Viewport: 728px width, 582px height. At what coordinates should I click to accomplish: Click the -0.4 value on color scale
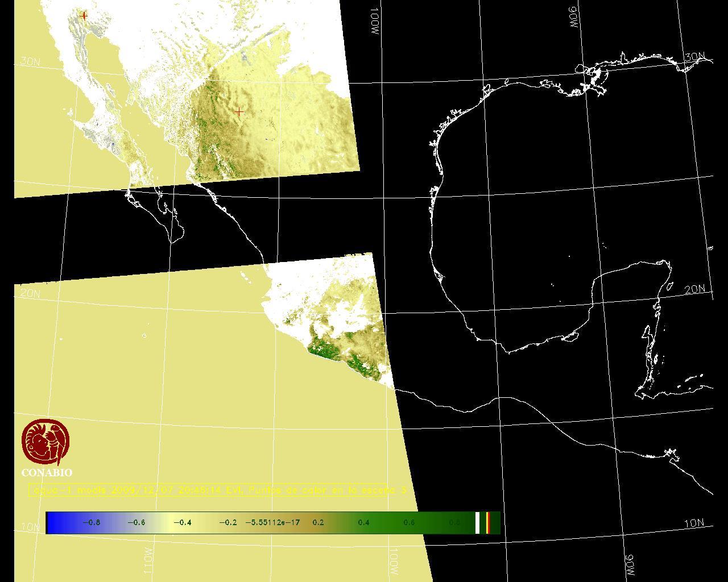point(182,522)
